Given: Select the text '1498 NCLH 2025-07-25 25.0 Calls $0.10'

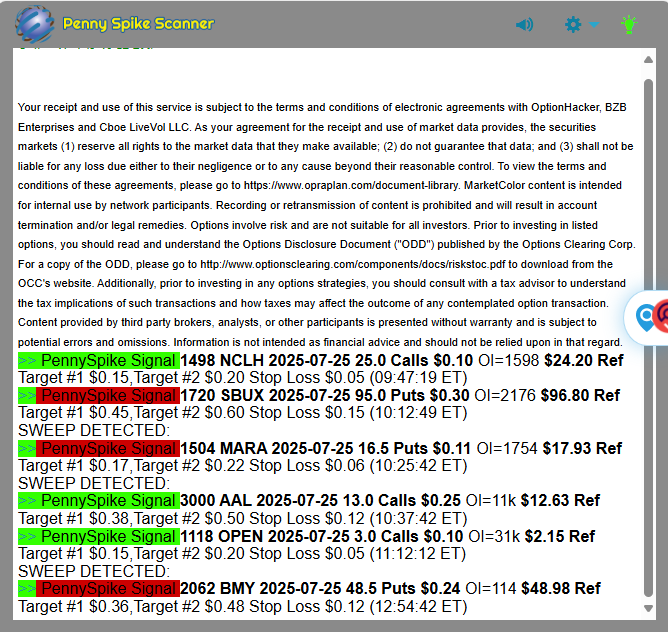Looking at the screenshot, I should pos(326,361).
